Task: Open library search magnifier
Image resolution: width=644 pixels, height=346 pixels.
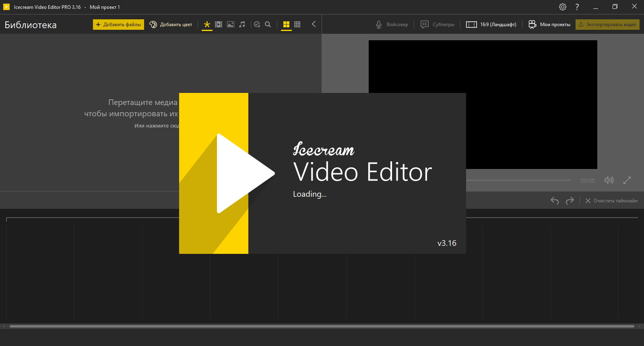Action: tap(268, 25)
